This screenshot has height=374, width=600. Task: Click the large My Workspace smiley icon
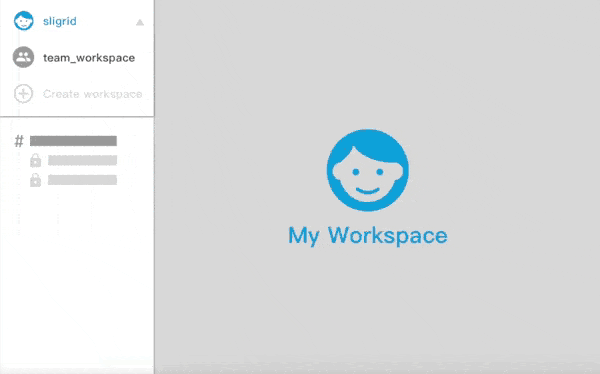click(367, 170)
